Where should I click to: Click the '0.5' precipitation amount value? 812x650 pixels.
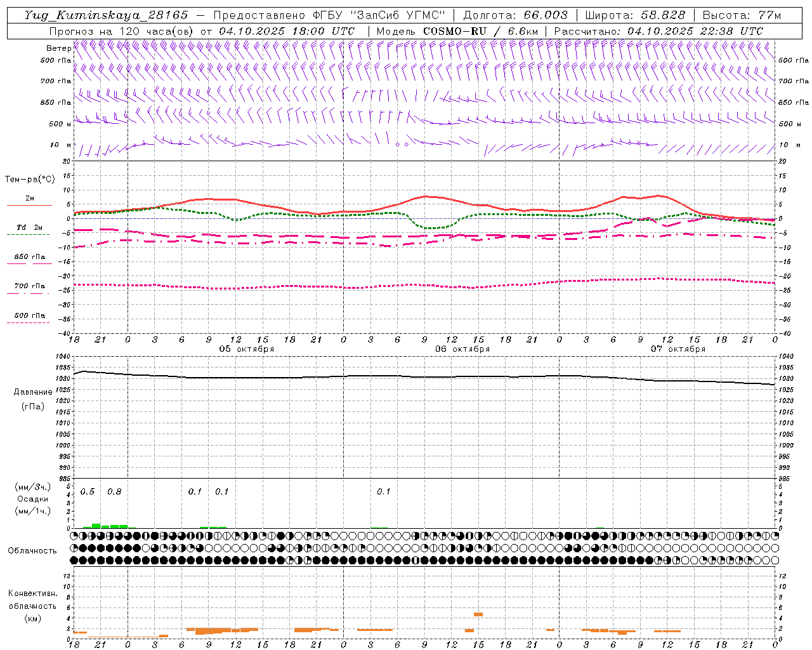point(88,492)
